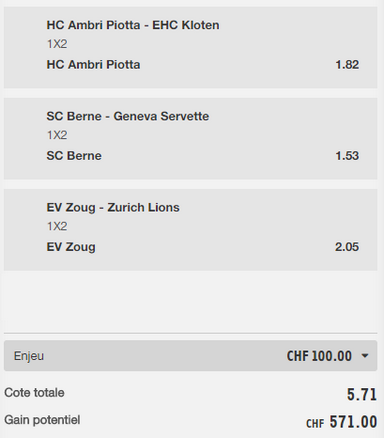Click the 2.05 odds for EV Zoug

(347, 247)
